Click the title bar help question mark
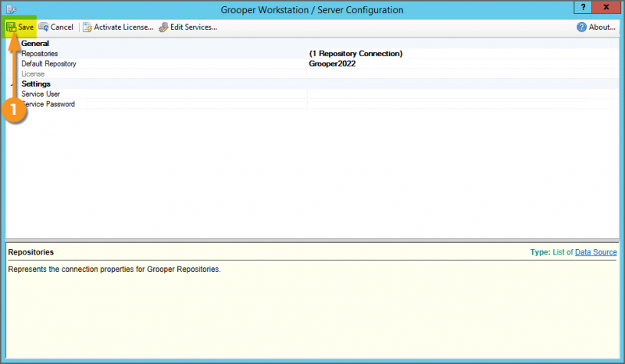Image resolution: width=625 pixels, height=364 pixels. tap(583, 7)
